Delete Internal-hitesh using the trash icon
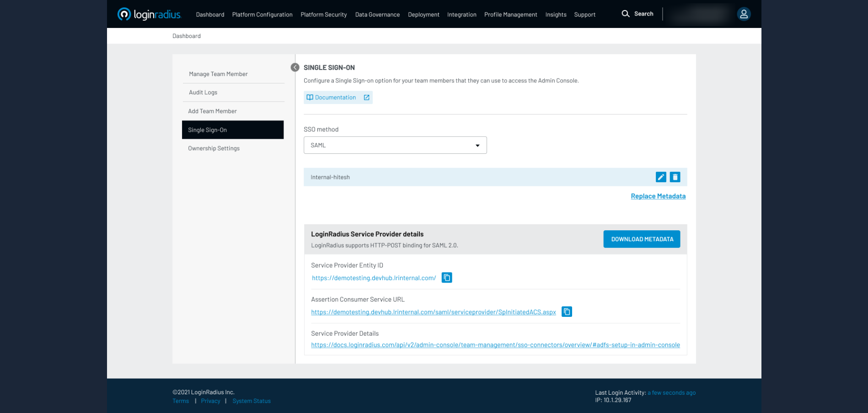868x413 pixels. (x=675, y=177)
